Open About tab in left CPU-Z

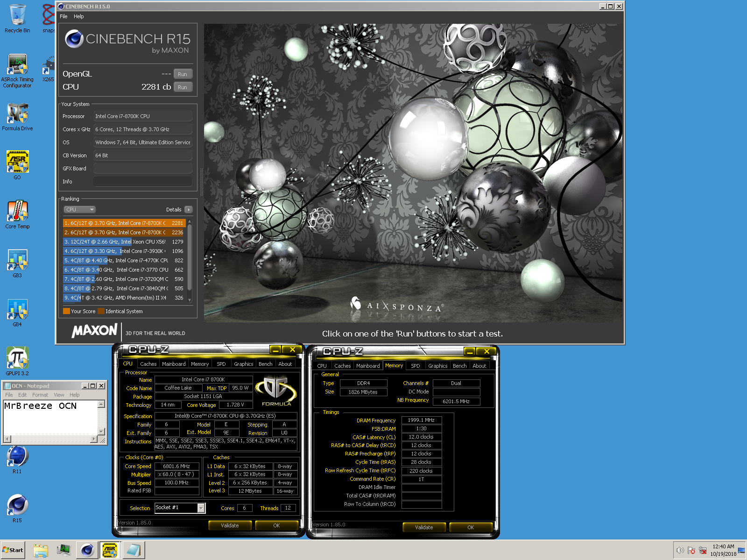[285, 364]
